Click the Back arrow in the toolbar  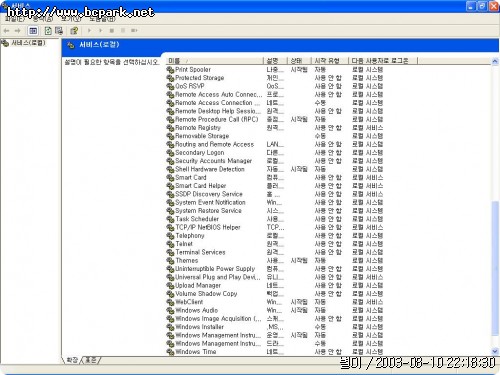tap(6, 31)
